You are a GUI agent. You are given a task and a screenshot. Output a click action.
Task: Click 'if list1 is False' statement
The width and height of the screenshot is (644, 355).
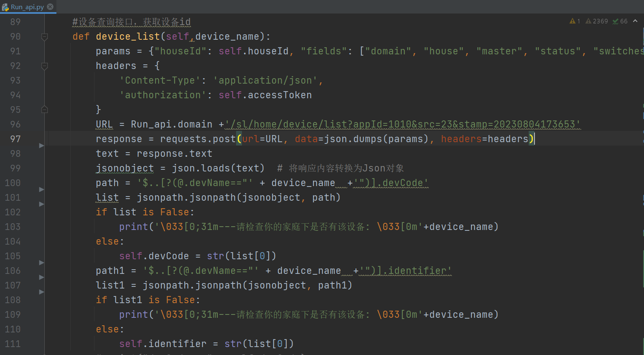(148, 300)
